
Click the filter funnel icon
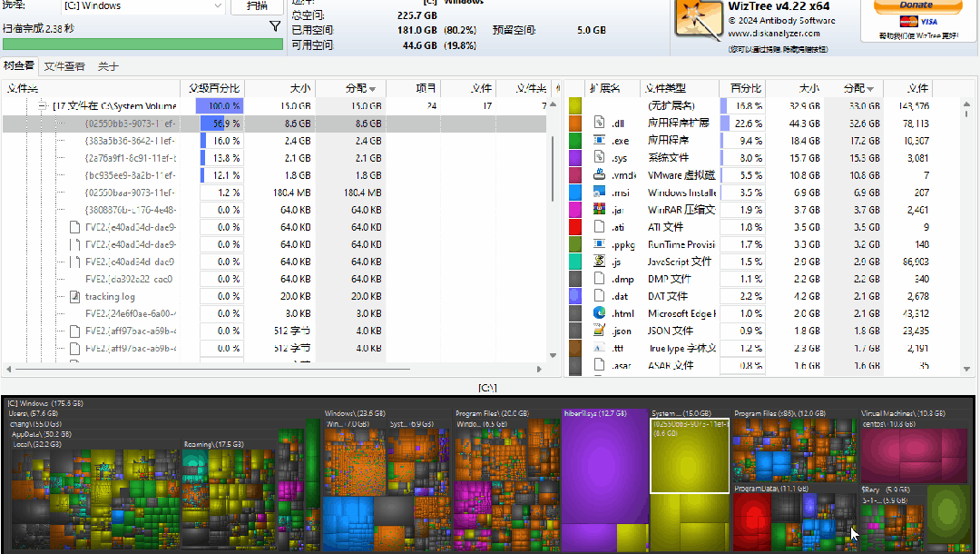[275, 26]
